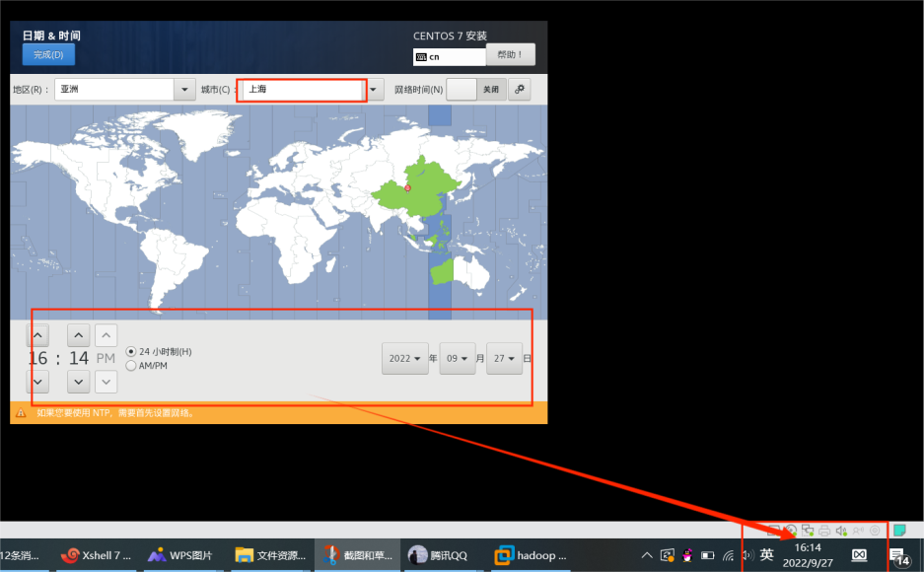The width and height of the screenshot is (924, 572).
Task: Open the 09 month dropdown
Action: click(458, 358)
